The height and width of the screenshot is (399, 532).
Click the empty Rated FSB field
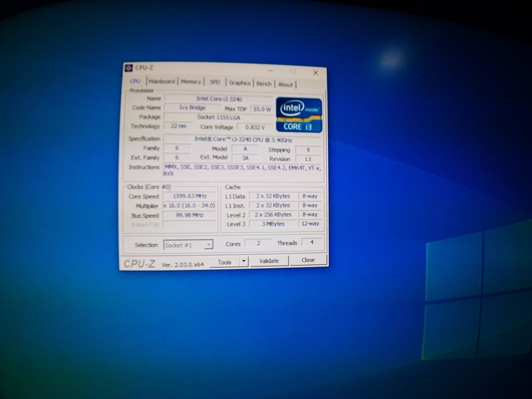pos(190,225)
